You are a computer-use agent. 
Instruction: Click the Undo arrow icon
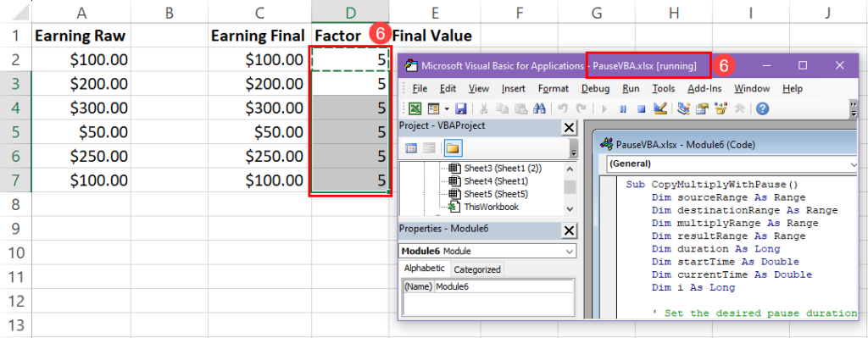[563, 108]
